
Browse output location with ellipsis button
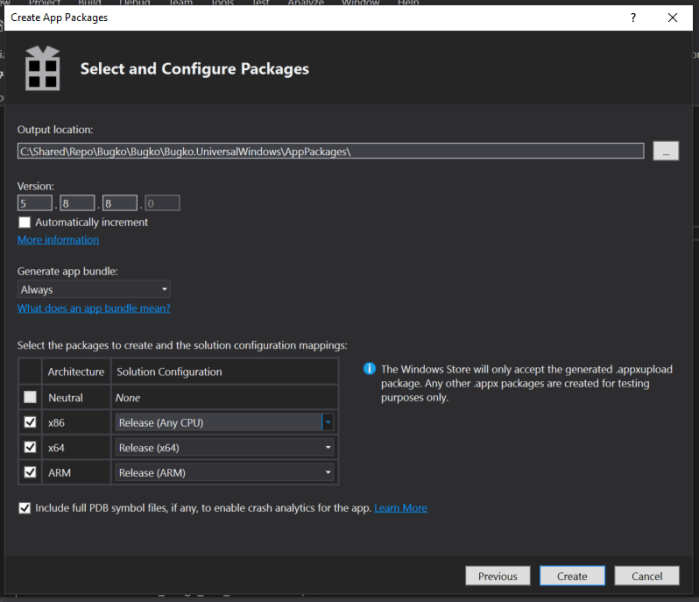[666, 151]
